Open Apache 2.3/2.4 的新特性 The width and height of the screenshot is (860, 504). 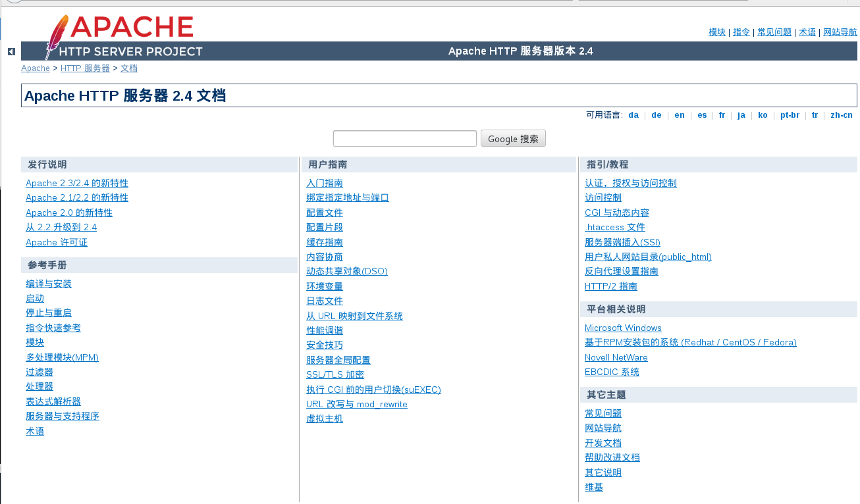click(x=77, y=183)
